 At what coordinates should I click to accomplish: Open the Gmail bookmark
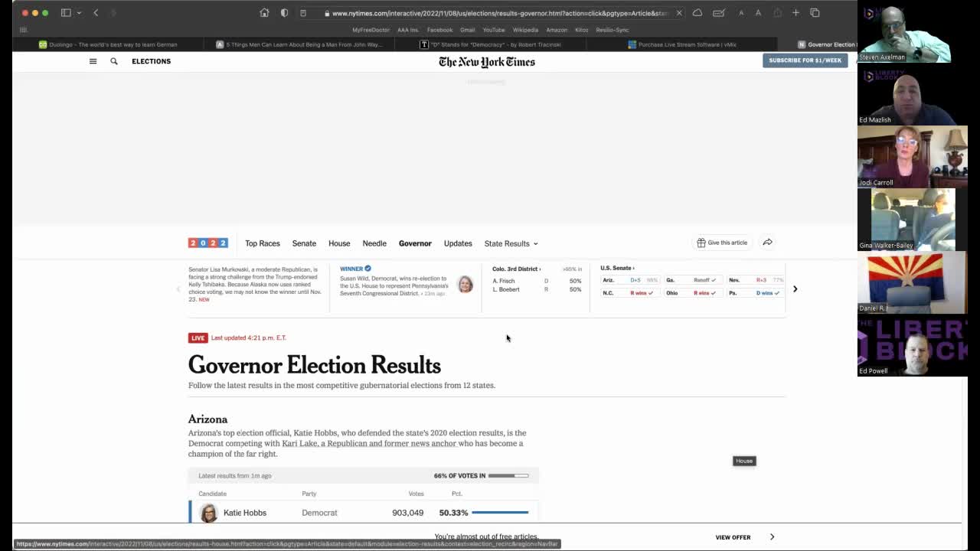(467, 30)
